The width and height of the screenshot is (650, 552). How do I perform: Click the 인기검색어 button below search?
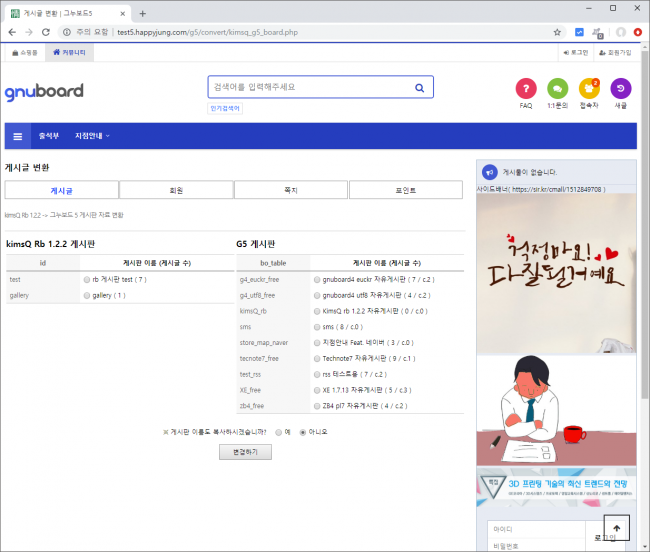(225, 108)
